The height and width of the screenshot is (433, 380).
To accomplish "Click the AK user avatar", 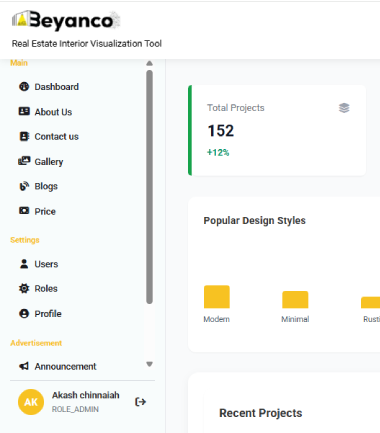I will [x=31, y=402].
